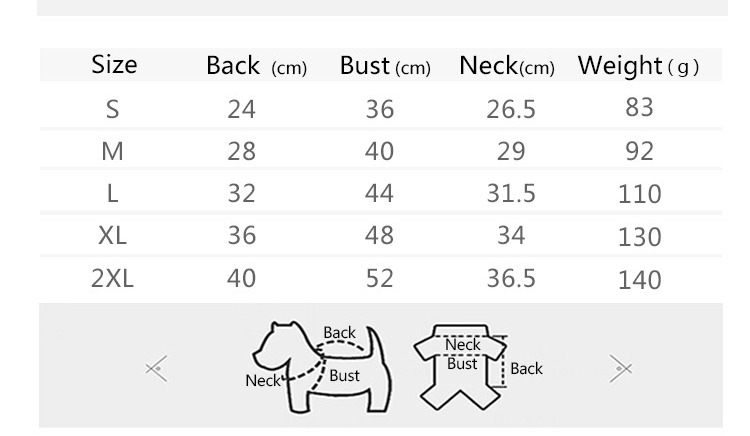Image resolution: width=750 pixels, height=436 pixels.
Task: Select the Weight (g) column header
Action: (638, 67)
